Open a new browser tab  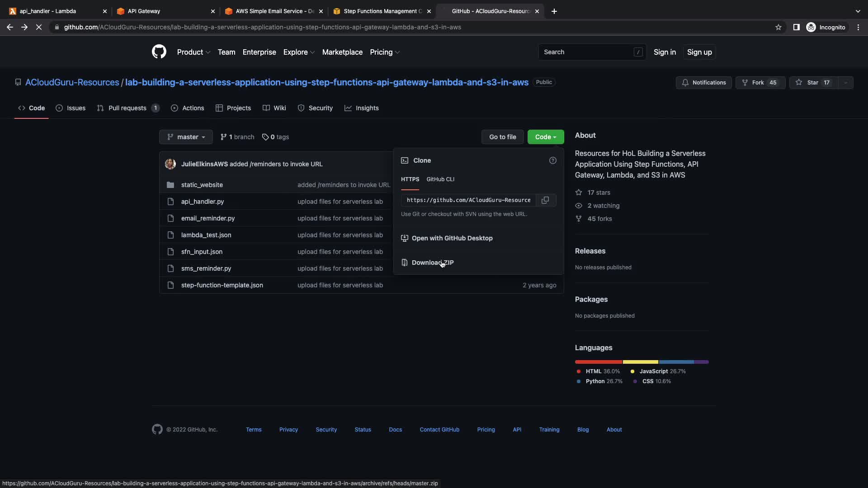[x=554, y=11]
